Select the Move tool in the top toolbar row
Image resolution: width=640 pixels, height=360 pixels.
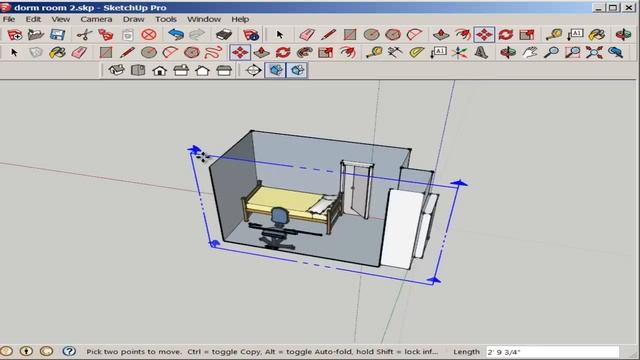tap(484, 35)
